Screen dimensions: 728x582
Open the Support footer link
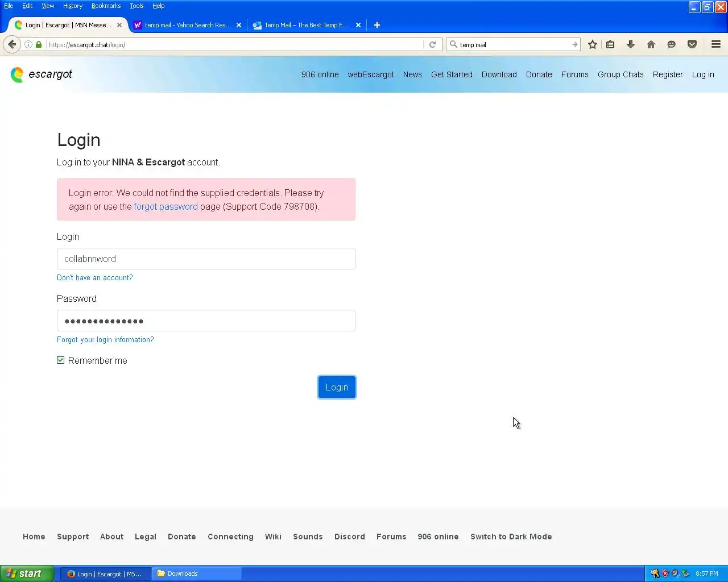pyautogui.click(x=73, y=537)
